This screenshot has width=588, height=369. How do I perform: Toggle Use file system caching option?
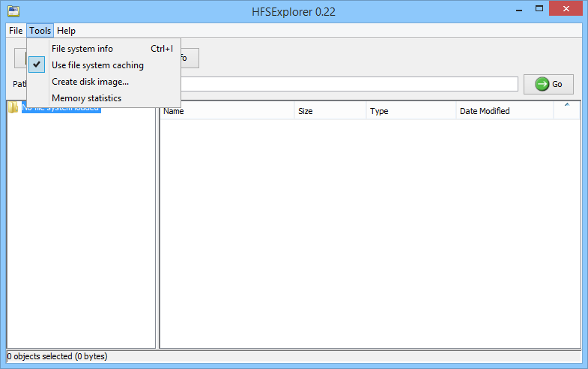click(x=104, y=65)
